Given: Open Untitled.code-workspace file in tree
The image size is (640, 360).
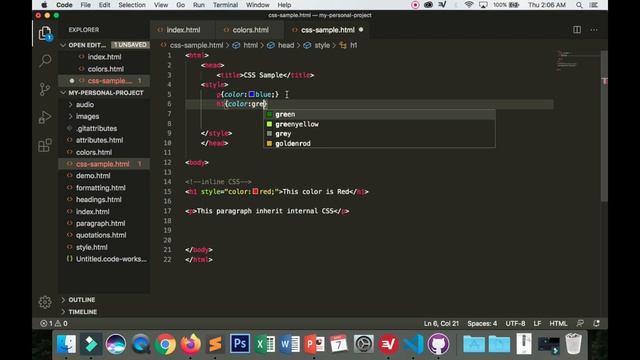Looking at the screenshot, I should pyautogui.click(x=111, y=259).
